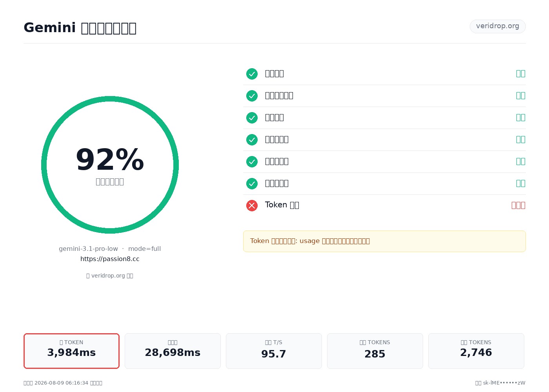The width and height of the screenshot is (549, 392).
Task: Click the red failed status text on Token row
Action: pyautogui.click(x=518, y=205)
